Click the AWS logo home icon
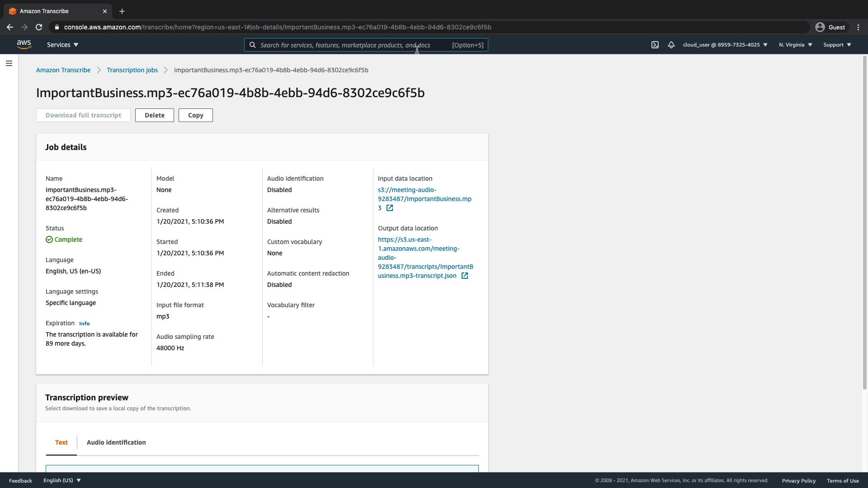The width and height of the screenshot is (868, 488). coord(24,44)
